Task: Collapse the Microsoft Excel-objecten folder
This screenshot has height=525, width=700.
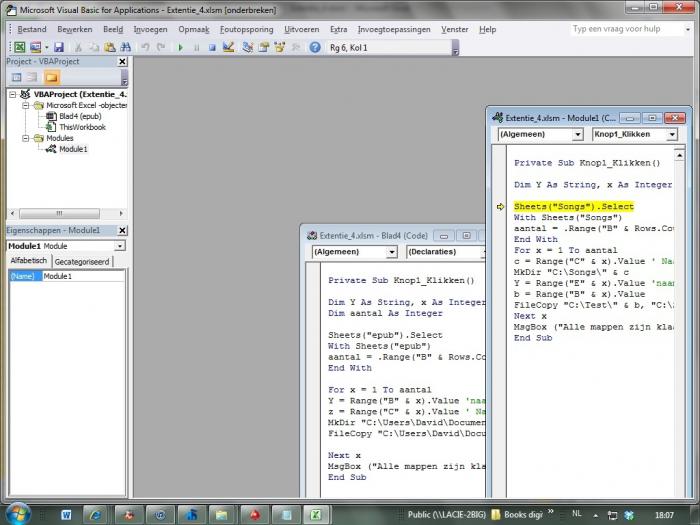Action: [25, 105]
